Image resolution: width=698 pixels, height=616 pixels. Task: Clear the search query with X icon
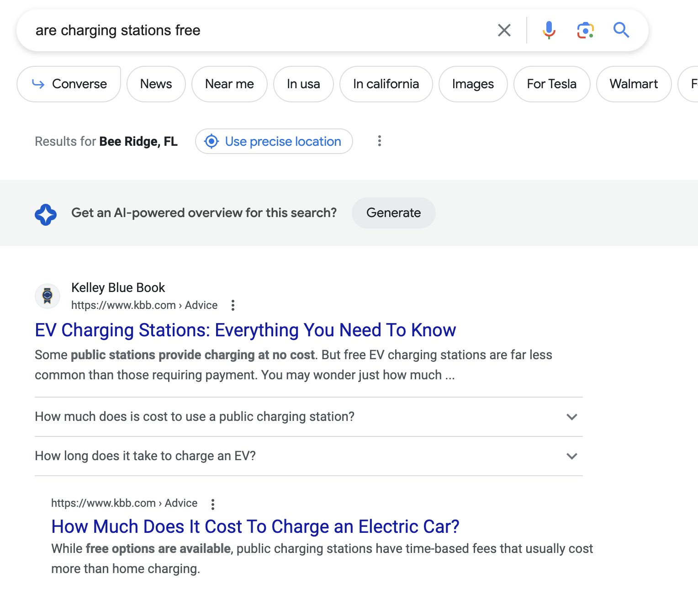click(504, 30)
